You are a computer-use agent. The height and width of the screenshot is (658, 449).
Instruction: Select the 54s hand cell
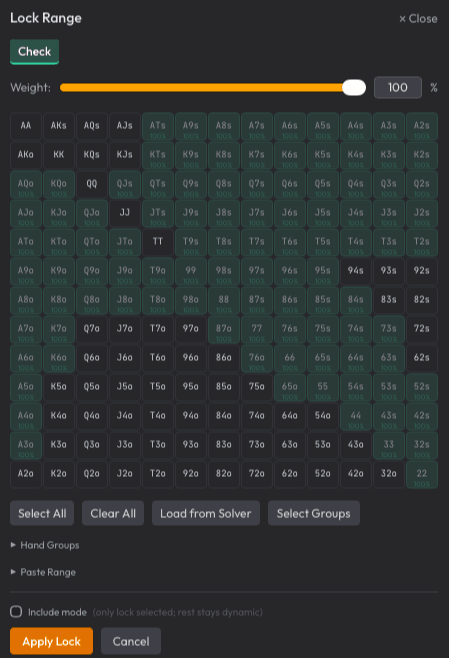356,387
